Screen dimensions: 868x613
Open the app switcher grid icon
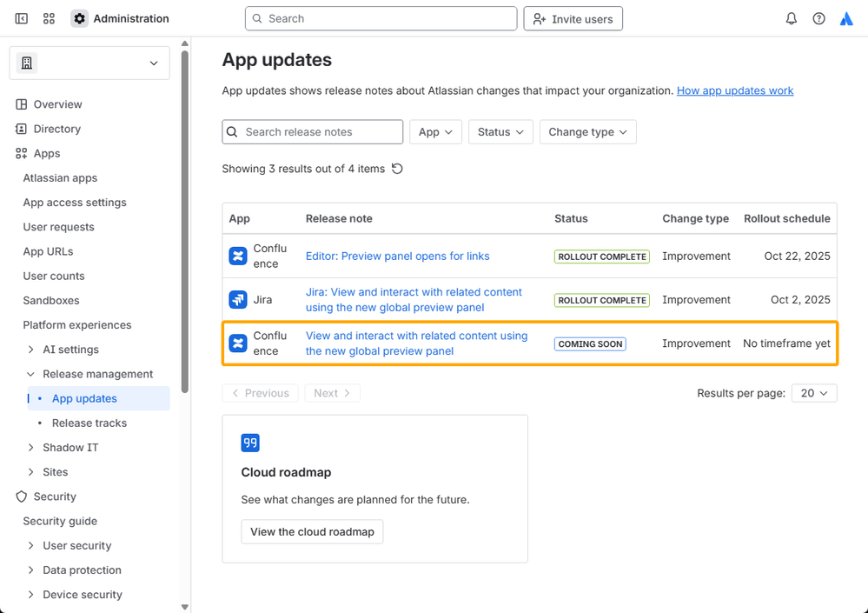[x=49, y=18]
